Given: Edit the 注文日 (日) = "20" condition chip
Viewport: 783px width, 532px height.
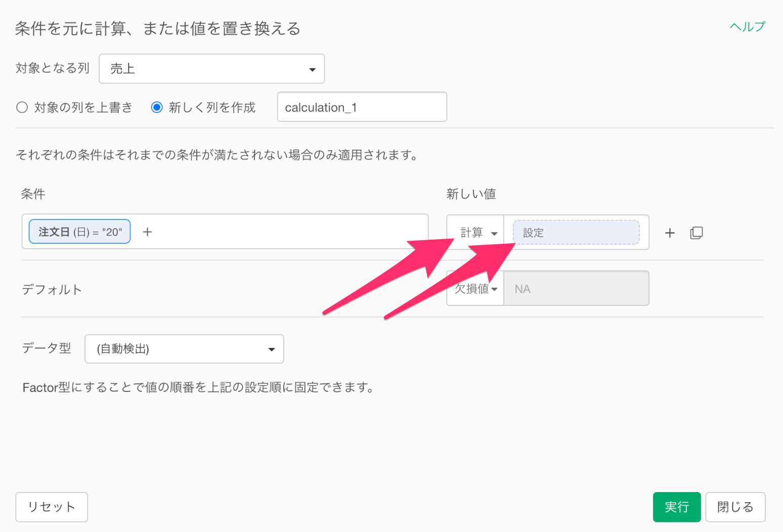Looking at the screenshot, I should 80,232.
